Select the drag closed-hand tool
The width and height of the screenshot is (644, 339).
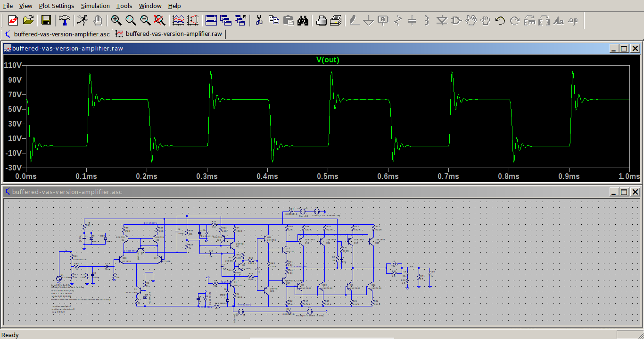(x=486, y=20)
